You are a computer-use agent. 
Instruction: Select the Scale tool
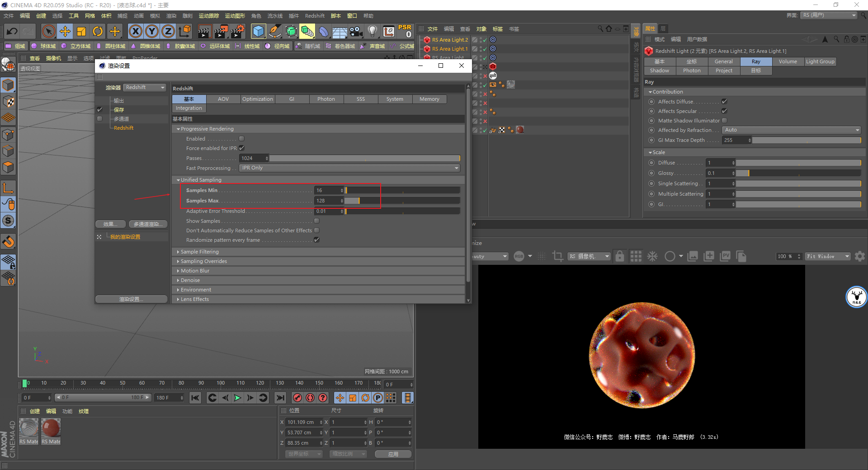click(81, 31)
